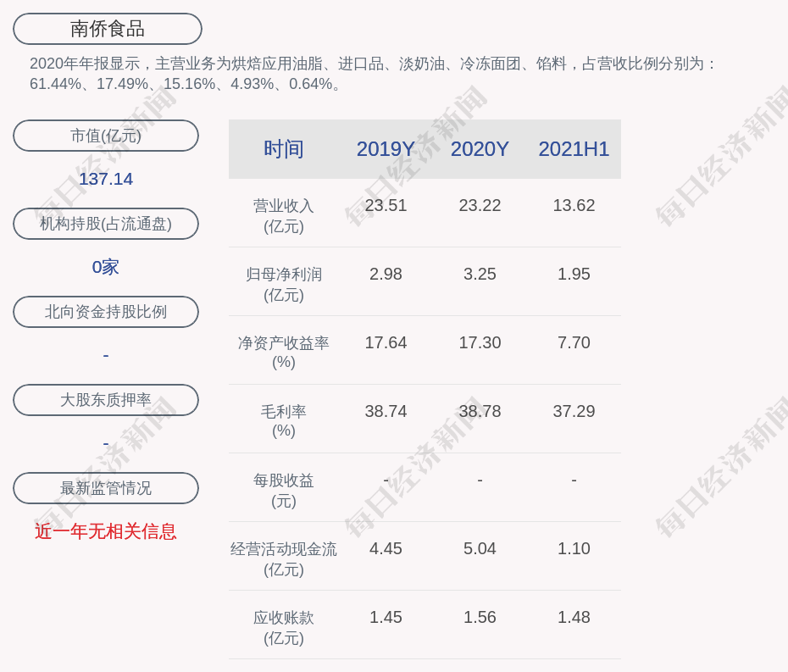
Task: Click the 大股东质押率 pill
Action: click(x=106, y=400)
